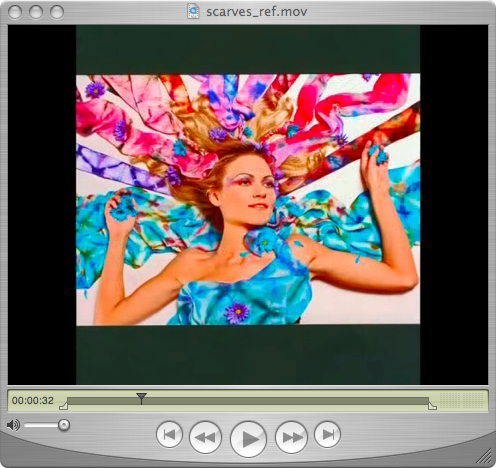Mute audio via the speaker icon

click(13, 425)
